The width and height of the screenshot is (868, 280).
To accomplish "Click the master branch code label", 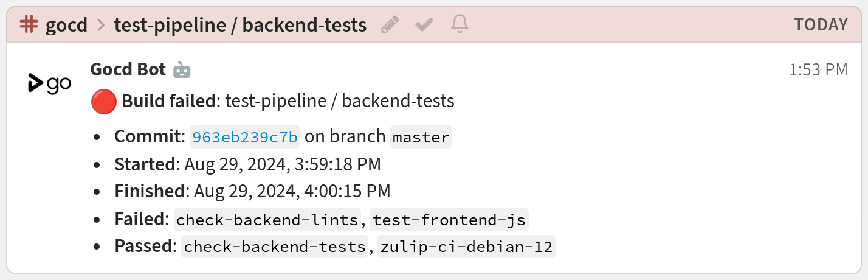I will tap(421, 137).
